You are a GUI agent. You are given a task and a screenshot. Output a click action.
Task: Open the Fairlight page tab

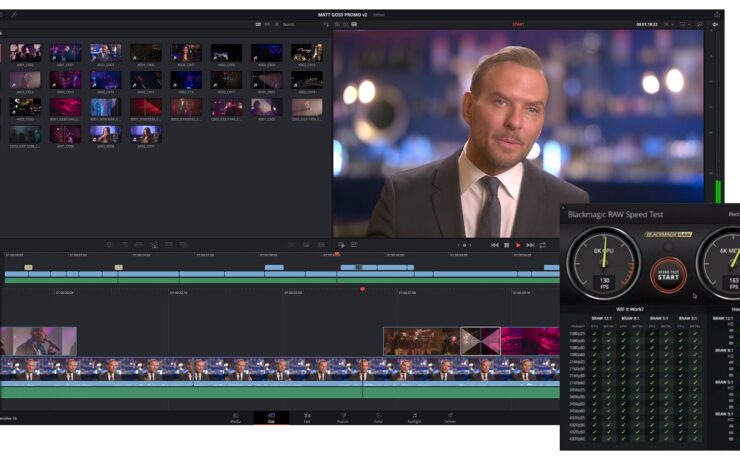pyautogui.click(x=414, y=418)
